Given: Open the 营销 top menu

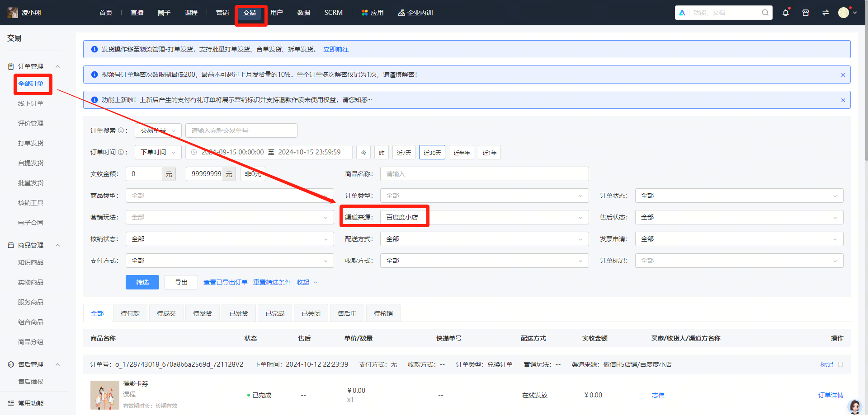Looking at the screenshot, I should [x=222, y=13].
